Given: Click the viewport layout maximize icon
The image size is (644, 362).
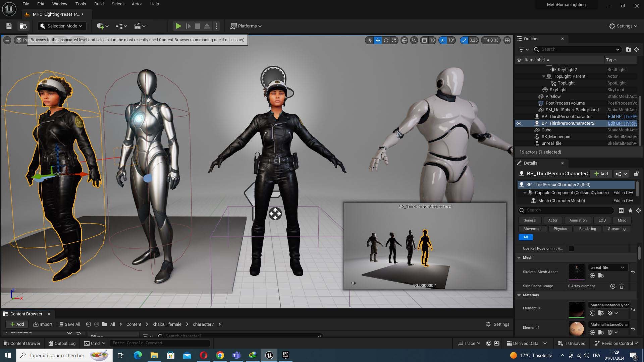Looking at the screenshot, I should click(x=507, y=40).
